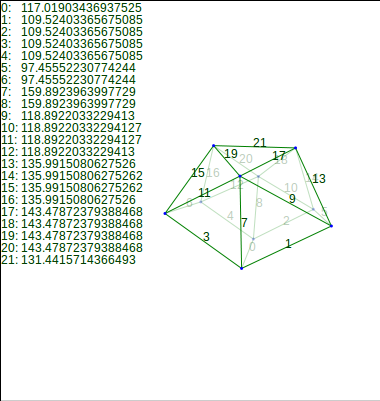This screenshot has height=401, width=380.
Task: Click the faded edge label 2
Action: (286, 221)
